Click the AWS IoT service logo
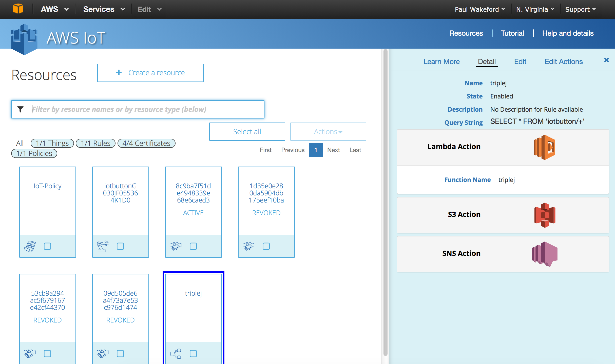Image resolution: width=615 pixels, height=364 pixels. 24,39
